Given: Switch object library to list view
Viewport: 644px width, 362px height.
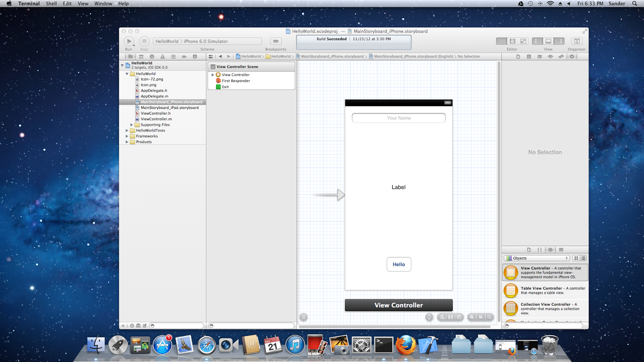Looking at the screenshot, I should click(x=583, y=258).
